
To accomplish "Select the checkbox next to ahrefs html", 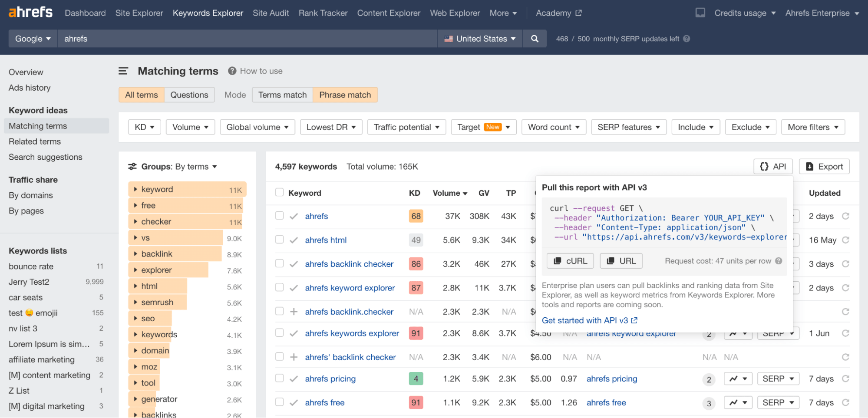I will coord(279,240).
